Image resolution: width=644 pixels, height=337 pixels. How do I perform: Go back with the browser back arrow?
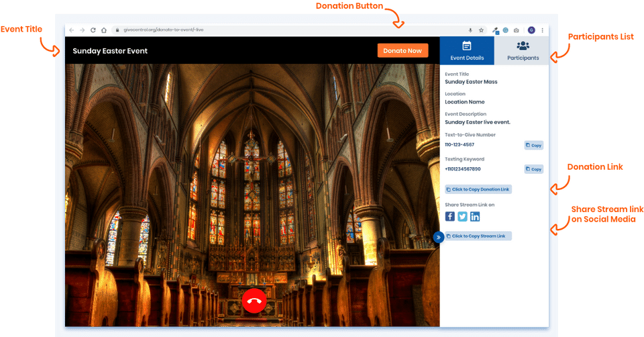pyautogui.click(x=72, y=30)
